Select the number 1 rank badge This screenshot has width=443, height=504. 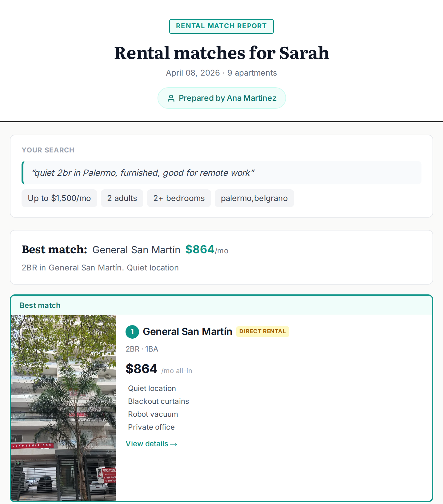pyautogui.click(x=132, y=332)
